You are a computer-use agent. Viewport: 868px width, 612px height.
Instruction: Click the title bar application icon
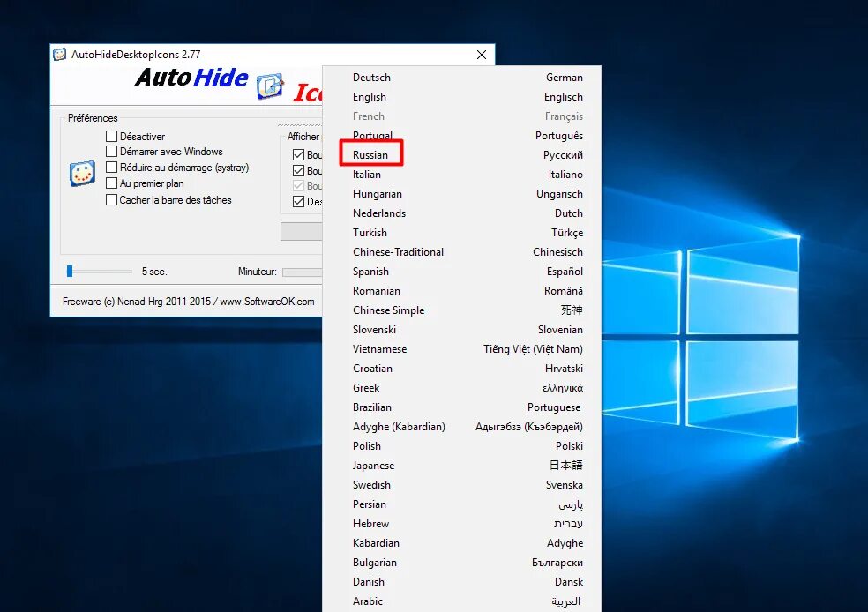[60, 54]
